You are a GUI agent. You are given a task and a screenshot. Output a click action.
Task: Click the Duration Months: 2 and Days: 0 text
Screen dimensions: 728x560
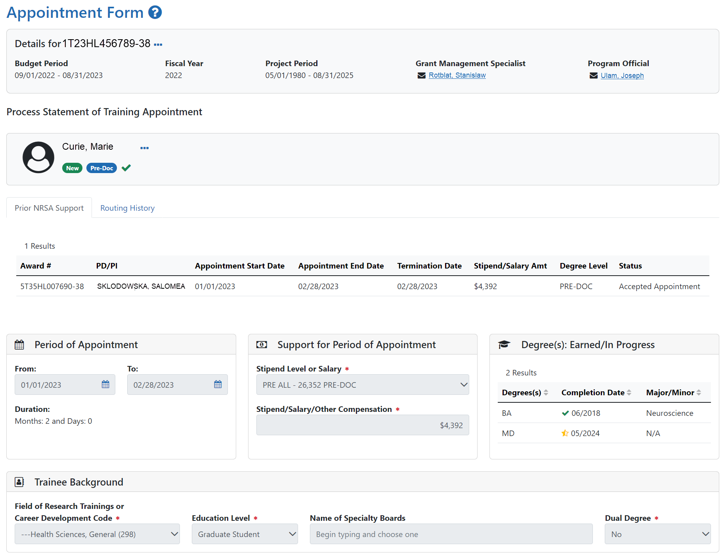[54, 421]
